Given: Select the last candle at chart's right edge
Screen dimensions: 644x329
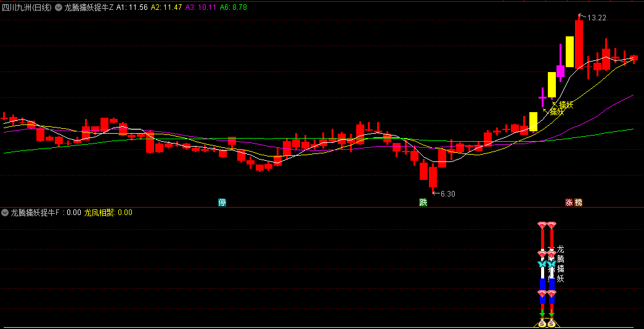Looking at the screenshot, I should point(635,59).
